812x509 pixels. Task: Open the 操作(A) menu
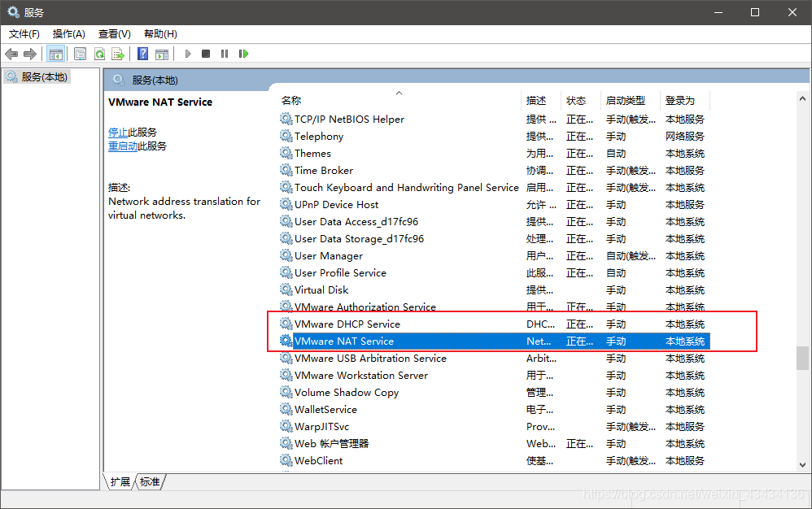pyautogui.click(x=69, y=34)
